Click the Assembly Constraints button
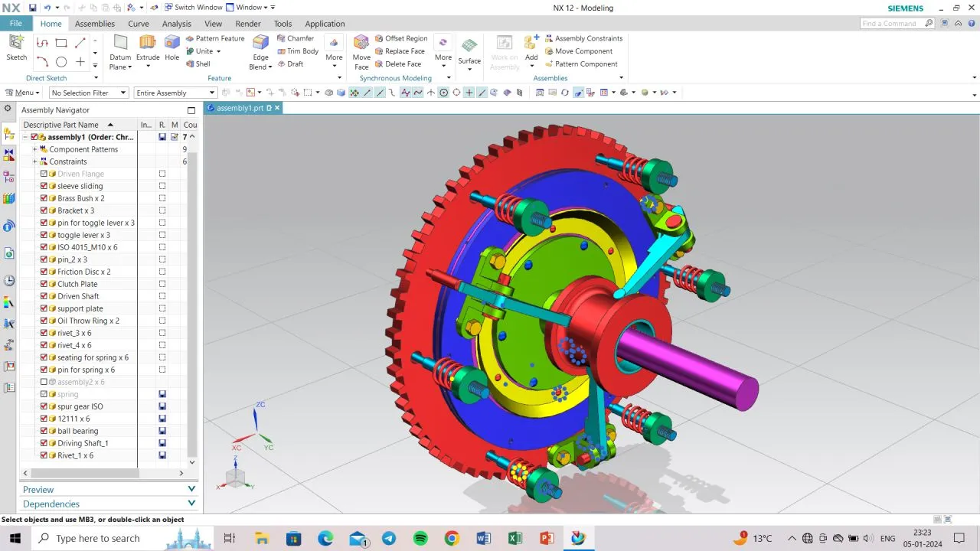The image size is (980, 551). coord(583,38)
